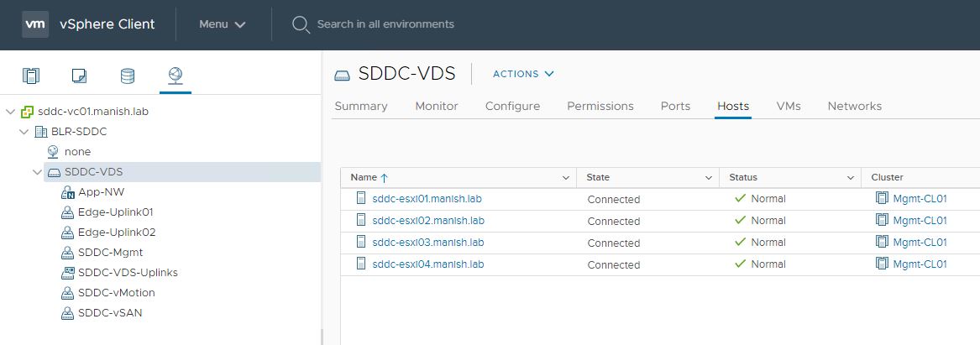Screen dimensions: 980x345
Task: Switch to the Ports tab
Action: coord(675,107)
